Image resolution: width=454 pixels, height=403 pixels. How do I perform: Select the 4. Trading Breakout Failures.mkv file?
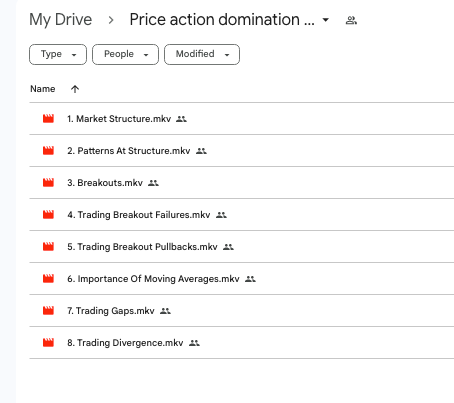pos(242,215)
